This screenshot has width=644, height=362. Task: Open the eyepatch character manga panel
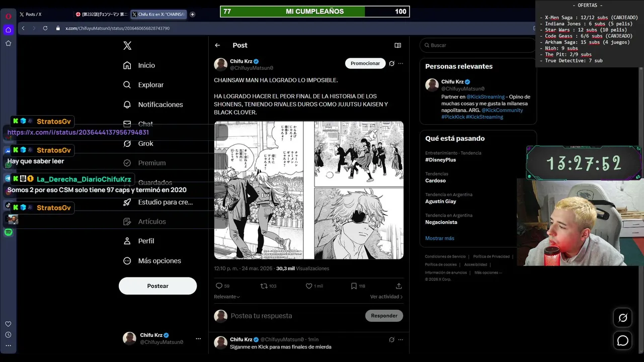pyautogui.click(x=359, y=223)
